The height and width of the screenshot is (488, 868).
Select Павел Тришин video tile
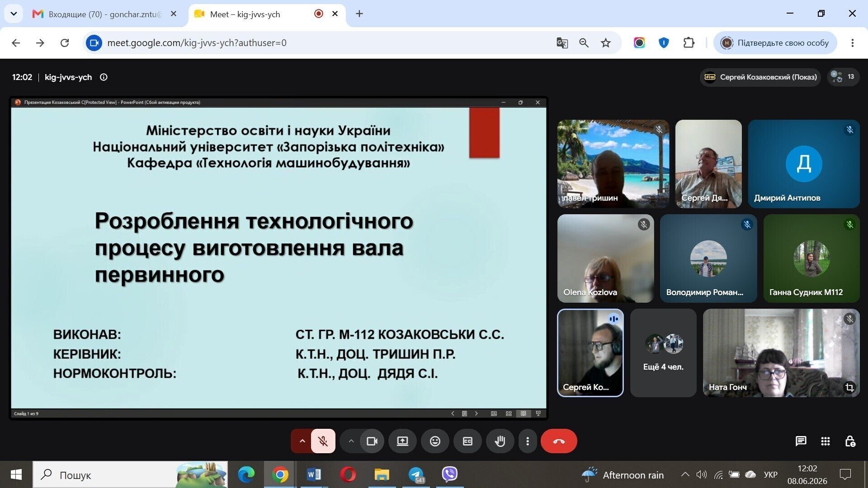click(613, 164)
